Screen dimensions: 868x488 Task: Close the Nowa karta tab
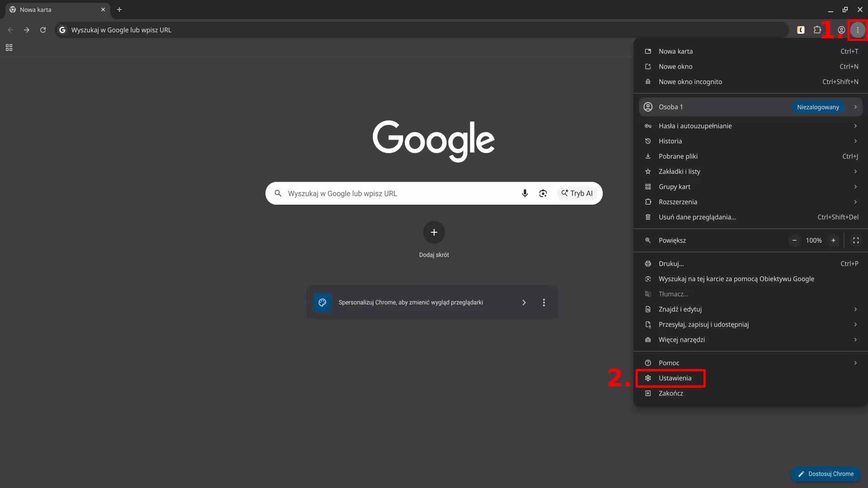coord(103,9)
